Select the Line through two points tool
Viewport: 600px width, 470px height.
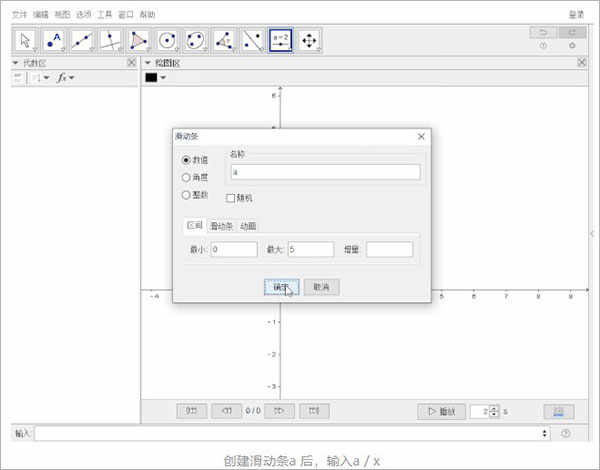[x=82, y=40]
